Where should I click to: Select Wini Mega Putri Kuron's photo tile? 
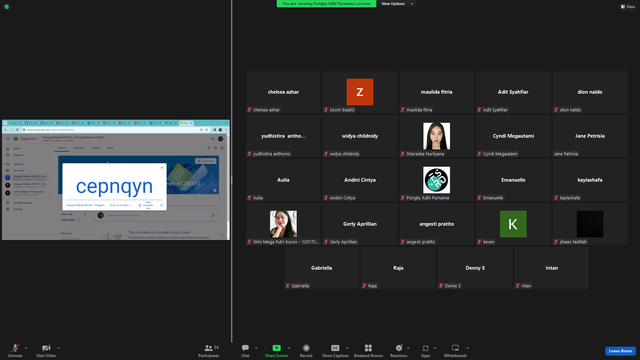283,224
